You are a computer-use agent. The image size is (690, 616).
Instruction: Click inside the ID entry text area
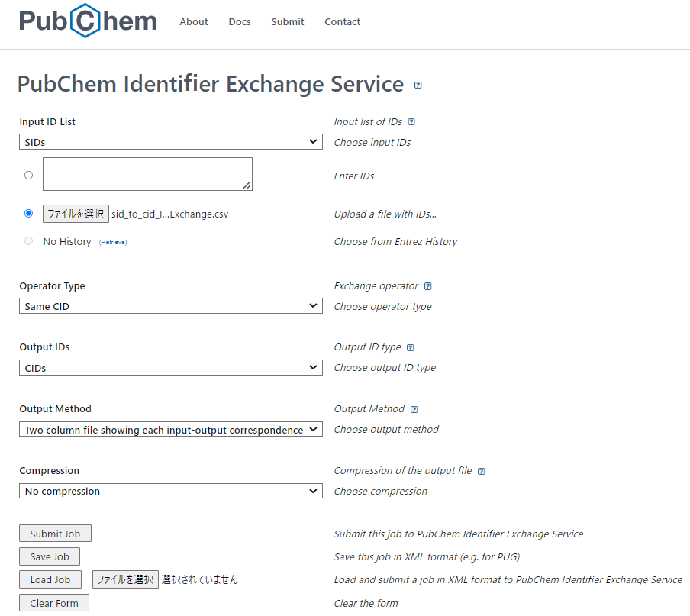pos(147,174)
